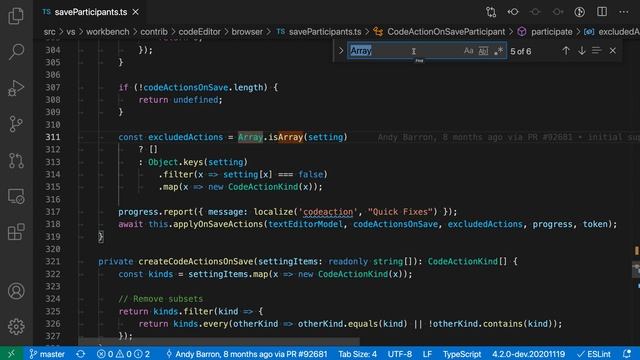Open the remote window indicator
This screenshot has width=640, height=360.
(11, 354)
